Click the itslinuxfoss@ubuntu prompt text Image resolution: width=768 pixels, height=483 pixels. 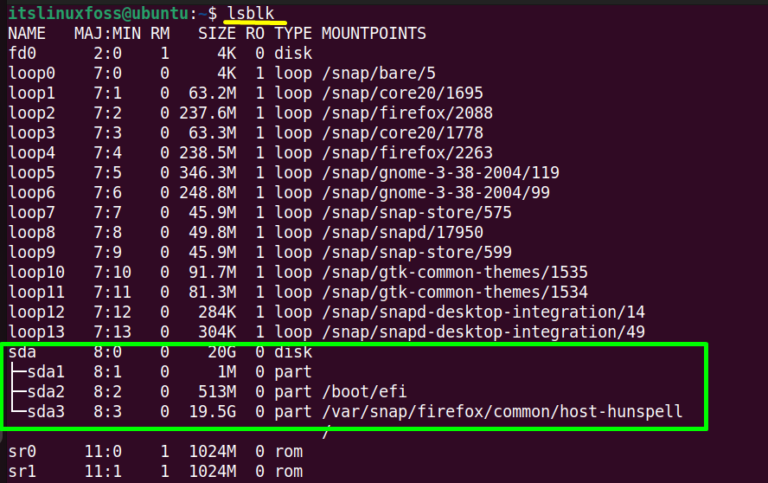click(x=110, y=13)
